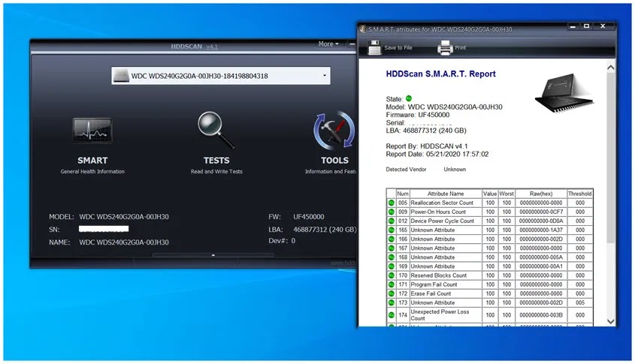Screen dimensions: 635x364
Task: Click scroll up arrow in SMART report
Action: (x=611, y=68)
